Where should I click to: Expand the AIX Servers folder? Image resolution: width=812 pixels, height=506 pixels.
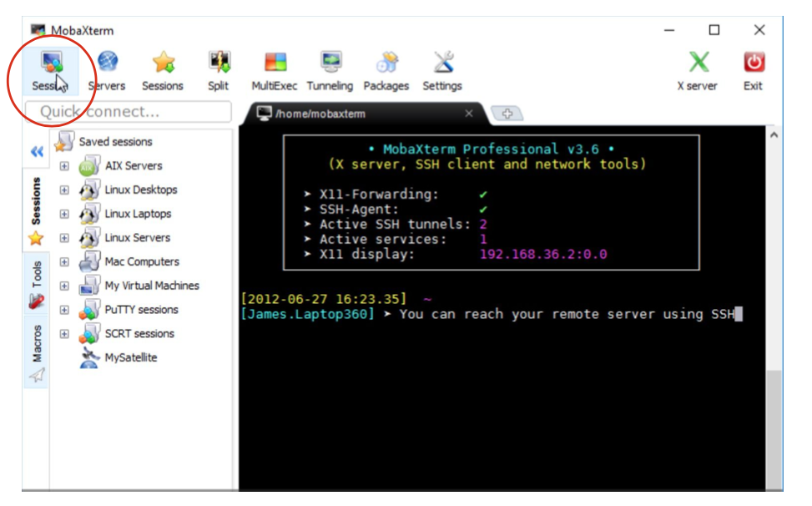64,165
